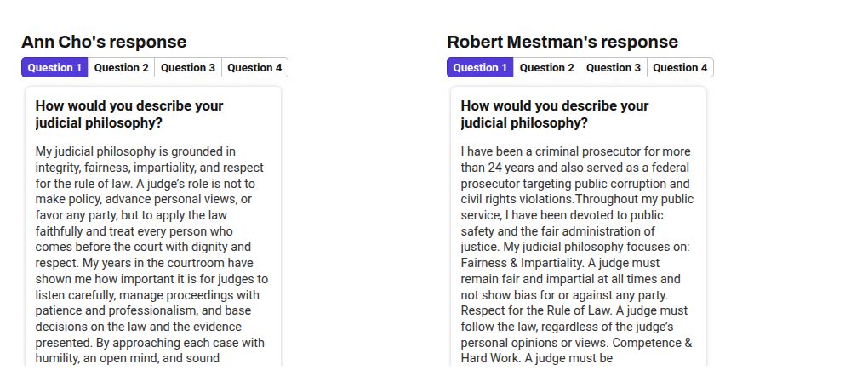Click the line "humility, an open mind, and sound"

click(127, 359)
